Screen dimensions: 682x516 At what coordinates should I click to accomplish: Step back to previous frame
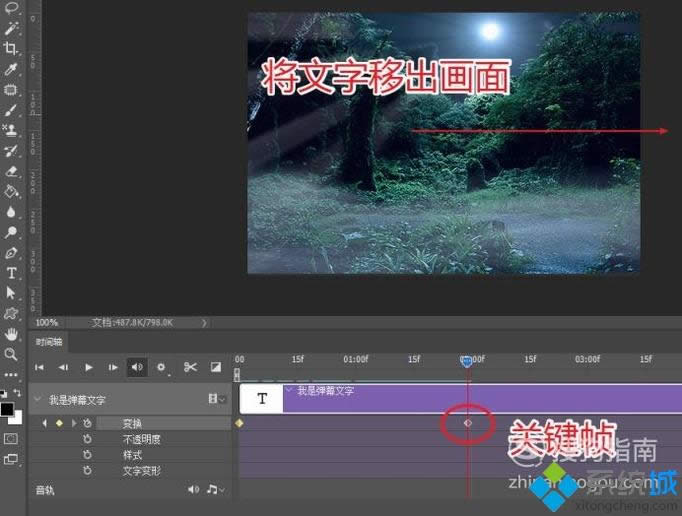pos(64,367)
